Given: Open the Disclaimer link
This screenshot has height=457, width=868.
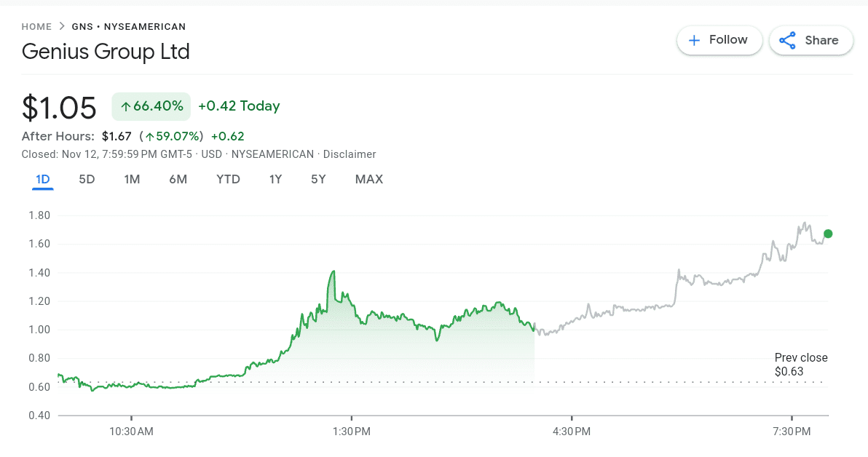Looking at the screenshot, I should click(x=350, y=154).
